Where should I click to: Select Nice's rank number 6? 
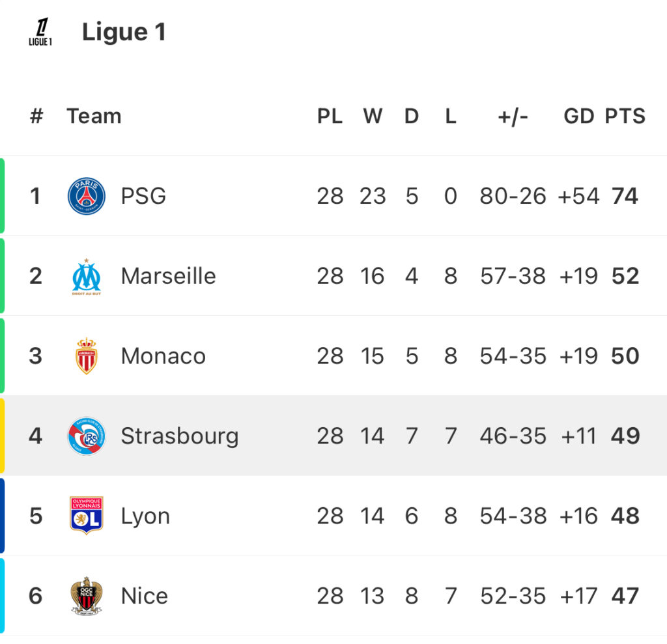[x=36, y=596]
